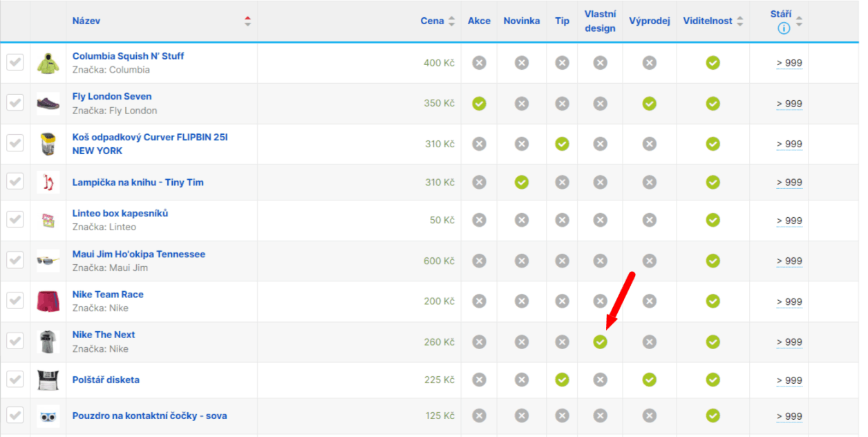Sort by Viditelnost column arrows
Viewport: 868px width, 437px height.
(739, 21)
